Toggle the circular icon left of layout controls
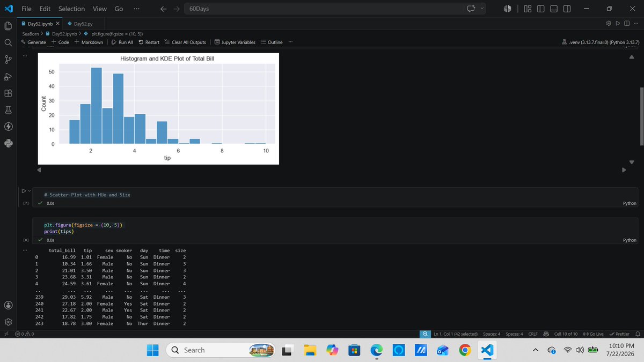Screen dimensions: 644x362 tap(508, 9)
